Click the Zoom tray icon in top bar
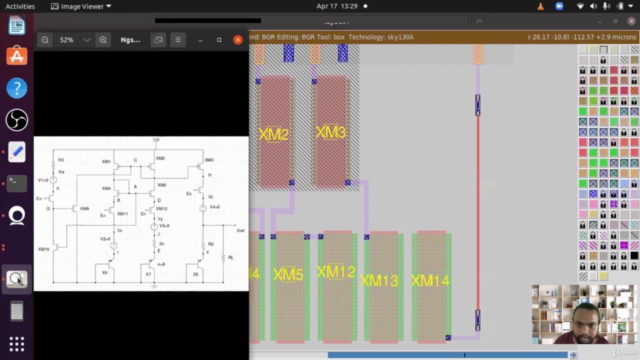 coord(559,6)
